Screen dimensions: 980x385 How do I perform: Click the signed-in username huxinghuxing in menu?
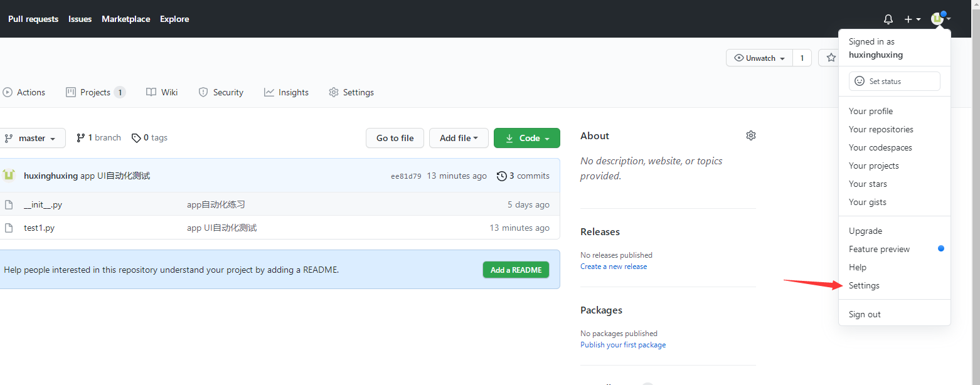click(x=876, y=55)
